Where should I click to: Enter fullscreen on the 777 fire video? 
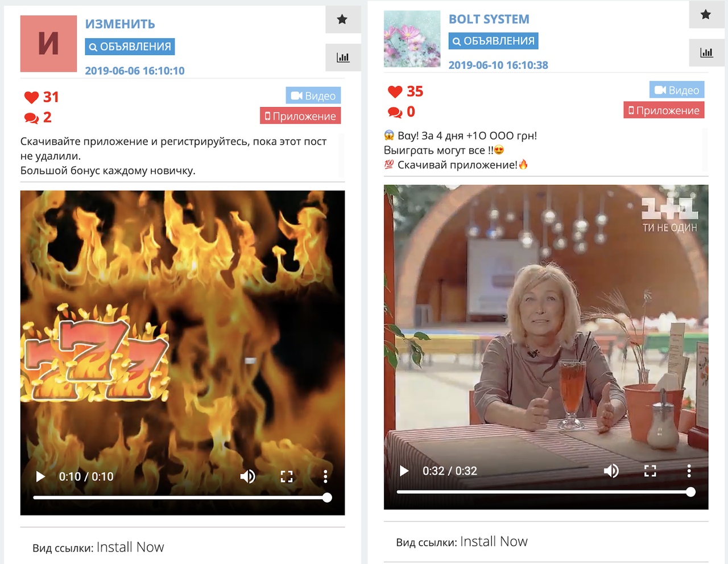[x=287, y=476]
